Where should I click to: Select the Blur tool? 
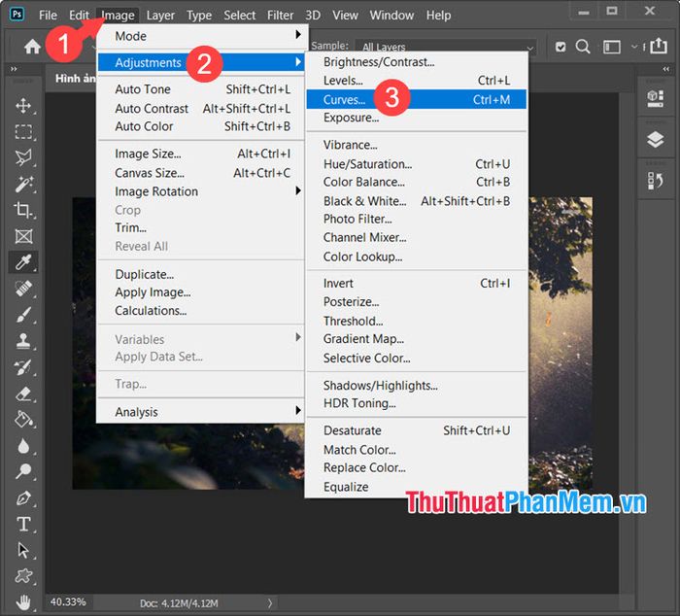pyautogui.click(x=23, y=446)
